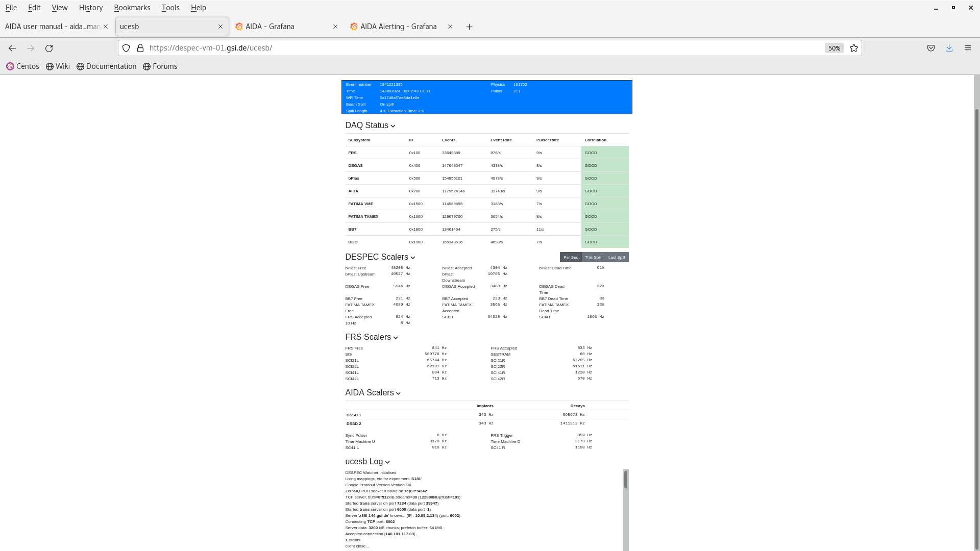Click the Forums icon in bookmarks bar
This screenshot has width=980, height=551.
148,66
